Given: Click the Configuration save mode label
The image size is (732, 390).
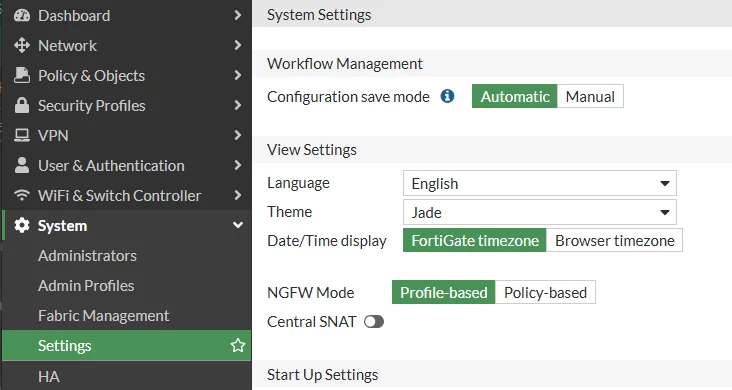Looking at the screenshot, I should (348, 97).
